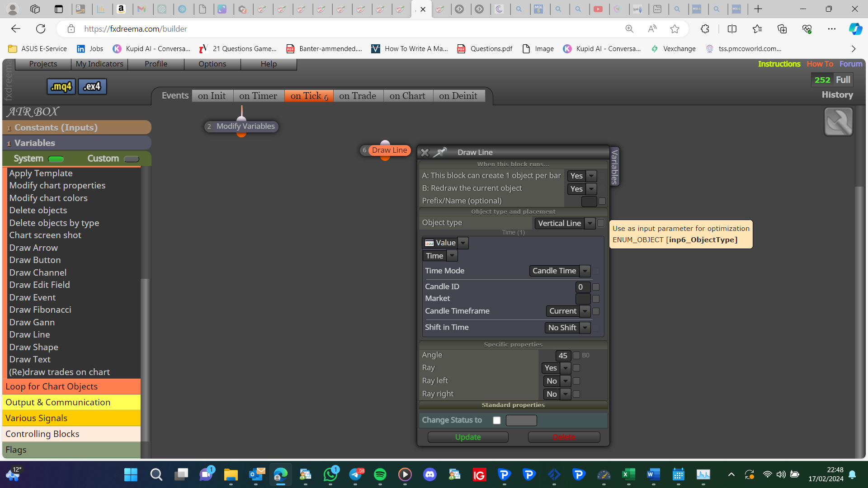868x488 pixels.
Task: Open File Explorer from the taskbar
Action: tap(231, 474)
